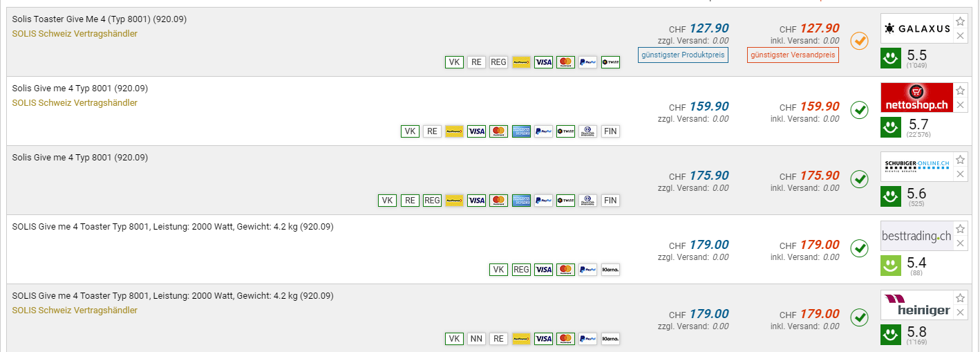Click the 'günstigster Versandpreis' badge
980x352 pixels.
tap(793, 55)
